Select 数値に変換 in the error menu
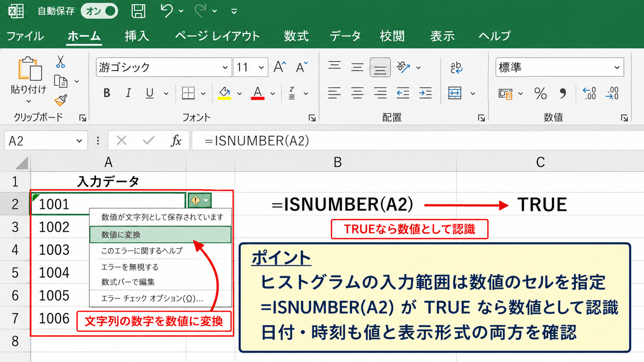The width and height of the screenshot is (644, 362). [x=160, y=235]
